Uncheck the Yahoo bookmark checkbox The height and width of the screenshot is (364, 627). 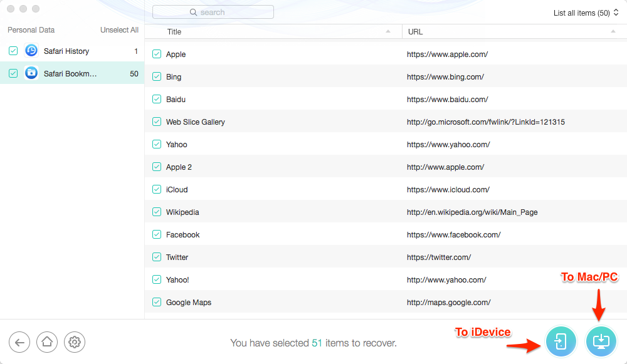tap(157, 144)
